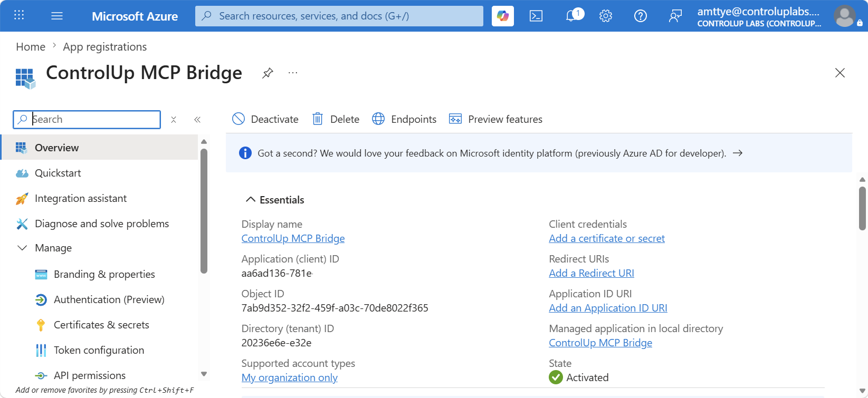This screenshot has width=868, height=398.
Task: Click the Delete toolbar button
Action: pyautogui.click(x=336, y=119)
